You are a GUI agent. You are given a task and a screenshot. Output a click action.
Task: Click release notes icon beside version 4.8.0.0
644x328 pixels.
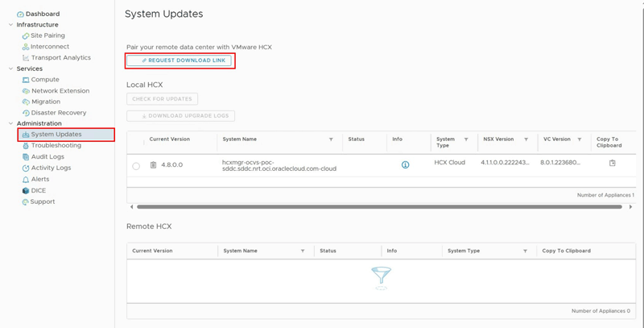tap(153, 165)
